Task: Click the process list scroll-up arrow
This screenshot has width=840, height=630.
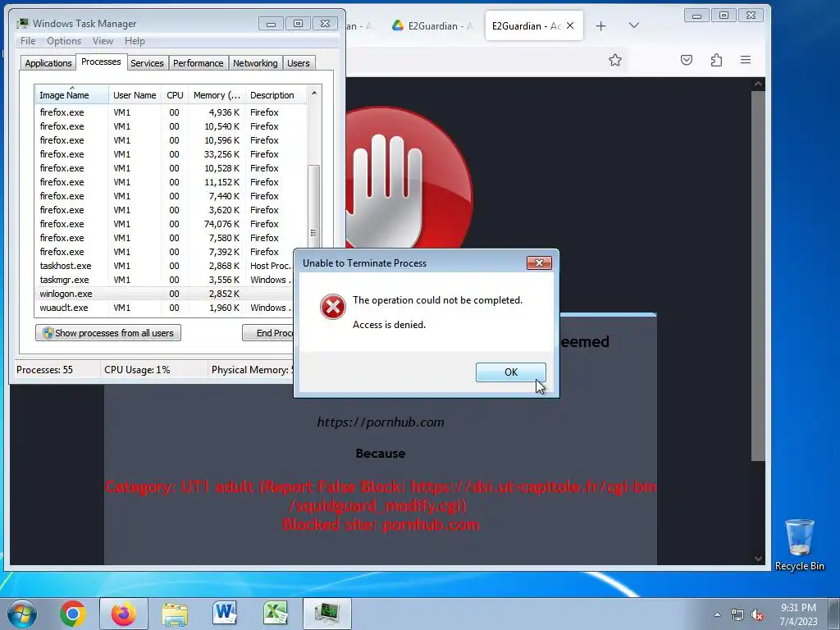Action: coord(314,93)
